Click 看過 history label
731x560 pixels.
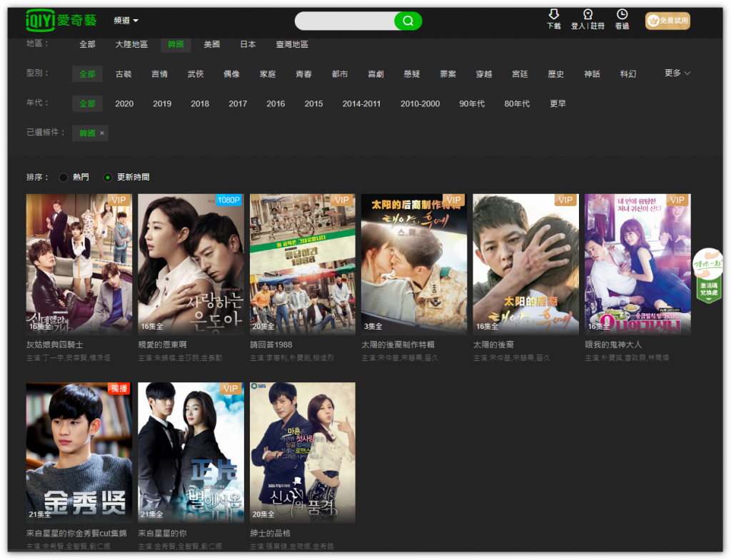click(622, 26)
